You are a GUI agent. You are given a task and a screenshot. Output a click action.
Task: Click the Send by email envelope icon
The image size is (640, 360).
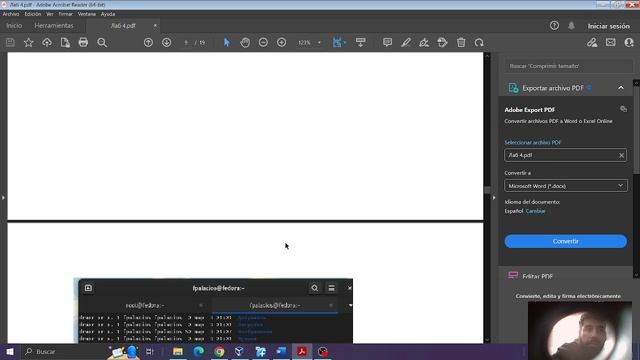click(x=611, y=42)
